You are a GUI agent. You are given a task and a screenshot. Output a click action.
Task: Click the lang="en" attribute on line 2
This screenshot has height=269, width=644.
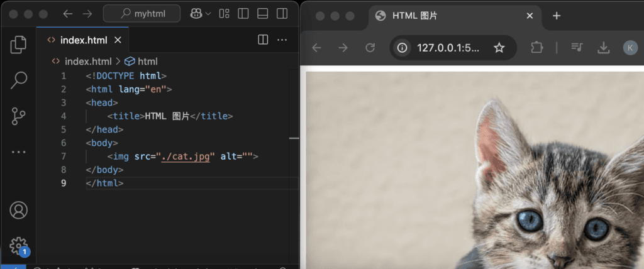coord(143,89)
